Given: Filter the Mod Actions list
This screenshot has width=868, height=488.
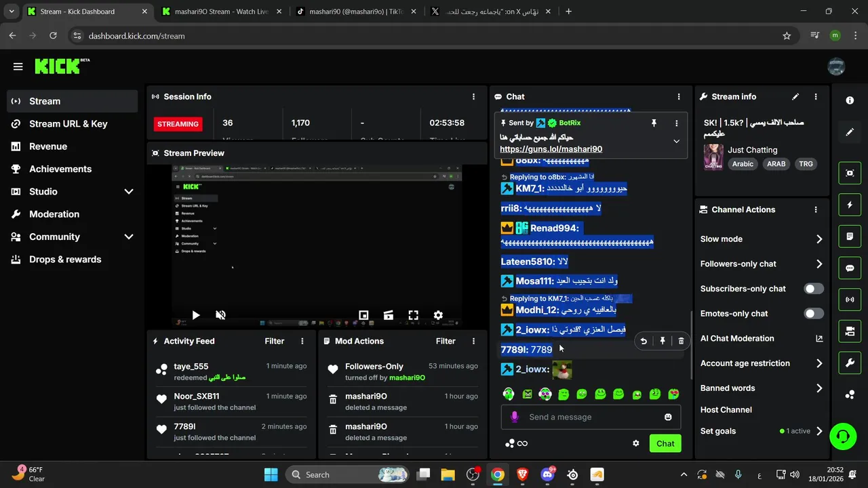Looking at the screenshot, I should [x=446, y=342].
